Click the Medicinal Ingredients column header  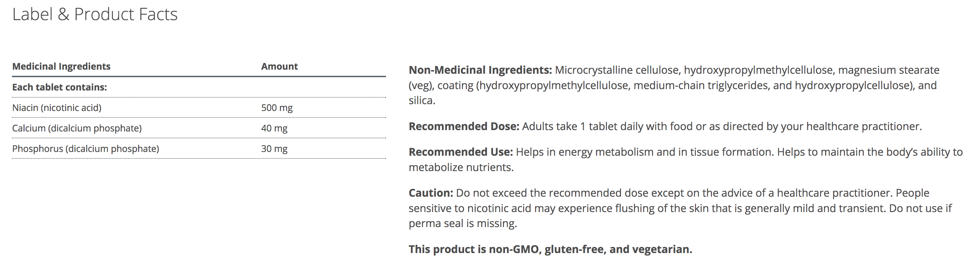tap(61, 66)
